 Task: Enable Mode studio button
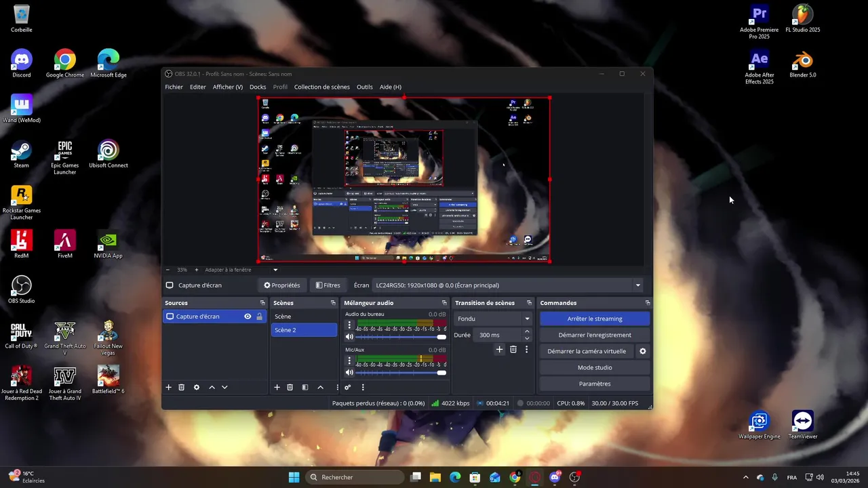[595, 367]
